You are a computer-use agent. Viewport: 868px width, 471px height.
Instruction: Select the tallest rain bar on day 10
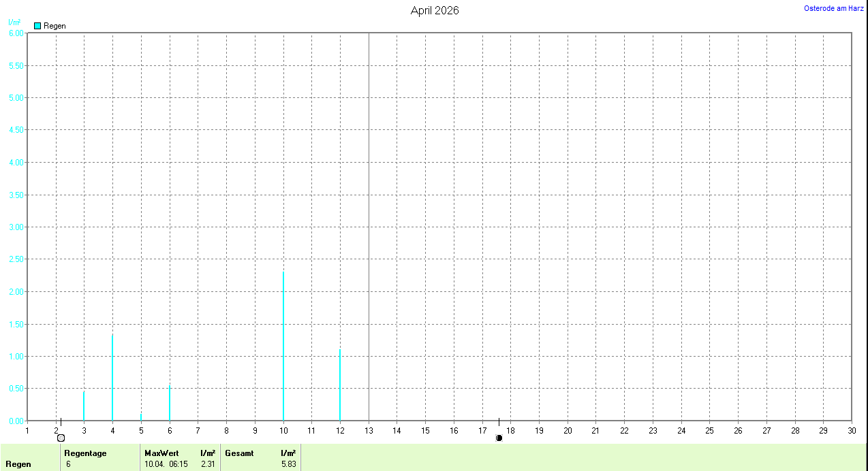283,347
